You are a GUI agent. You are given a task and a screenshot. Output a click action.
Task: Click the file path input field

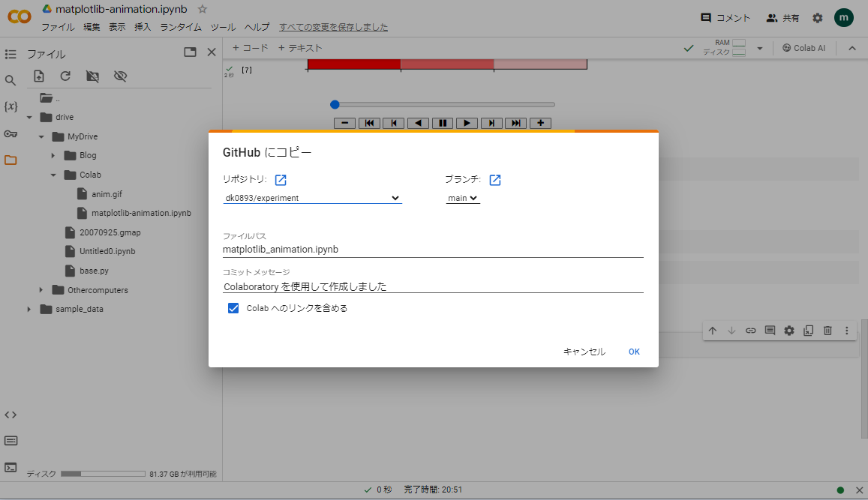tap(433, 250)
